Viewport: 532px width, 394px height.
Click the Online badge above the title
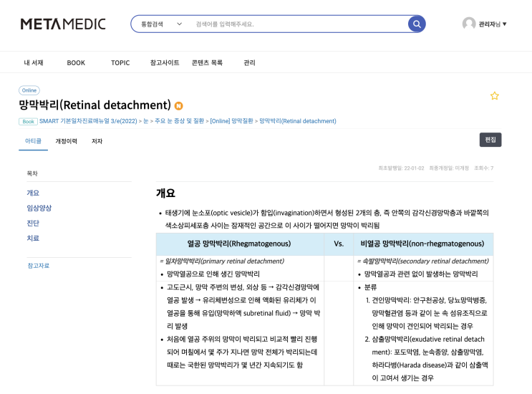pos(29,90)
